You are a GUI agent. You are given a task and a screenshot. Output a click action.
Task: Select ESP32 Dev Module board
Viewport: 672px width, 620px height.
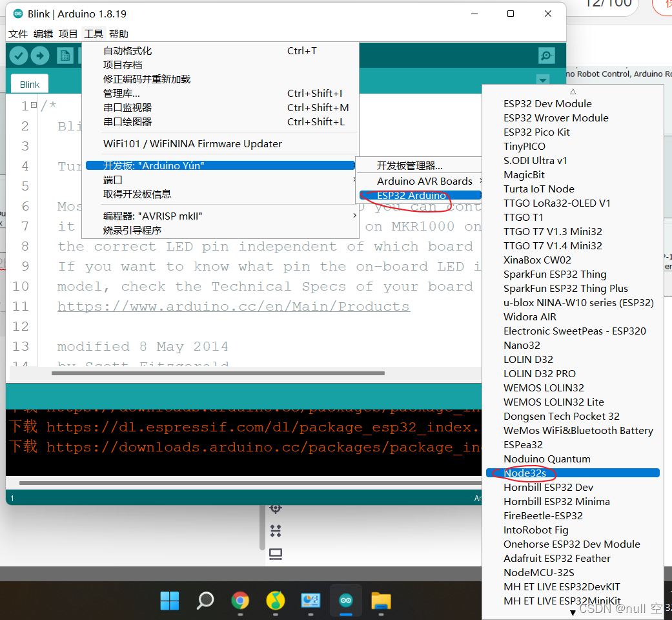(x=573, y=104)
